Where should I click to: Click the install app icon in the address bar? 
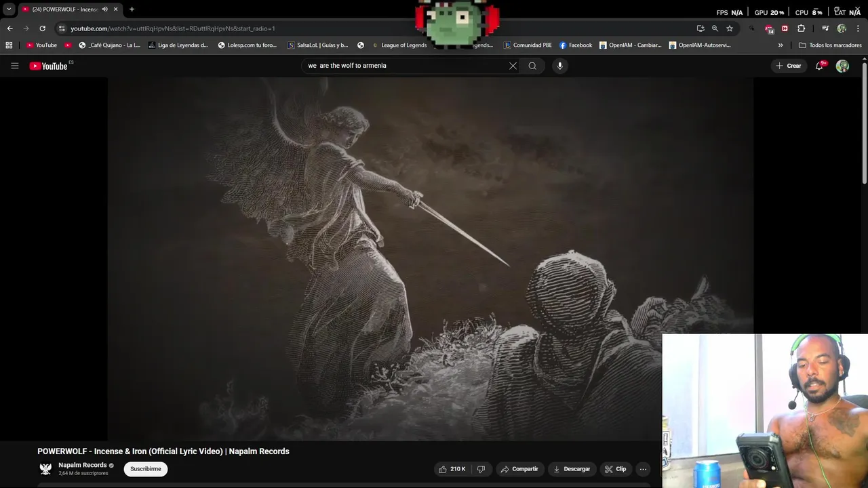(x=701, y=28)
